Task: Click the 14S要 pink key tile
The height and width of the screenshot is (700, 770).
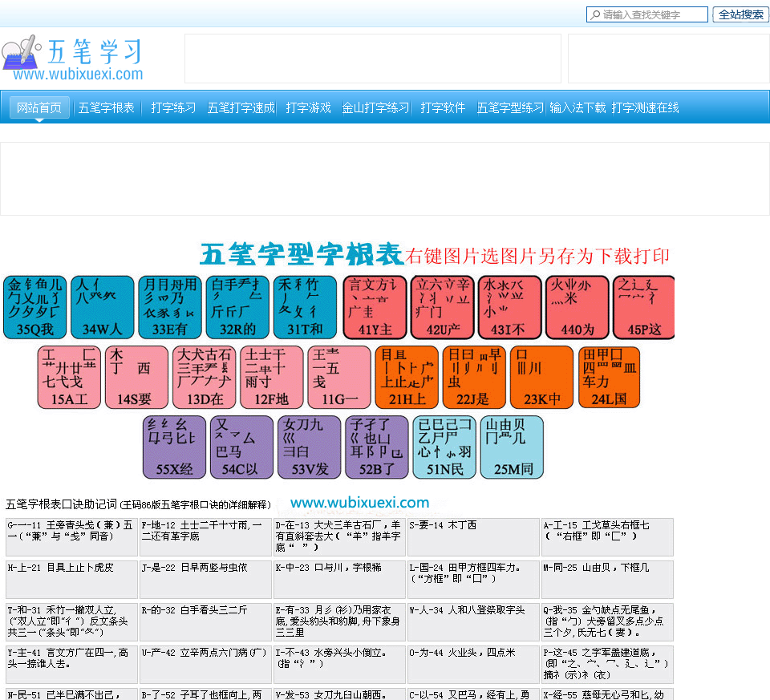Action: (136, 377)
